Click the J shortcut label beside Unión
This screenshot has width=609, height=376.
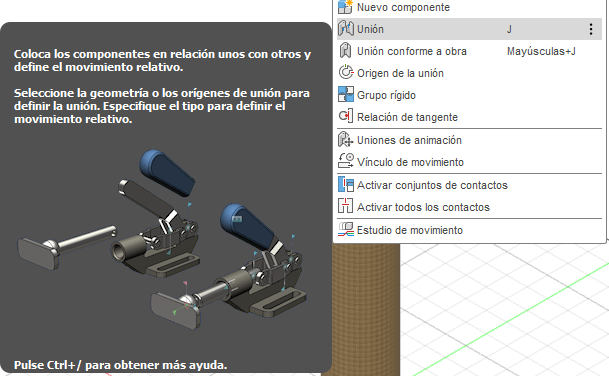509,29
